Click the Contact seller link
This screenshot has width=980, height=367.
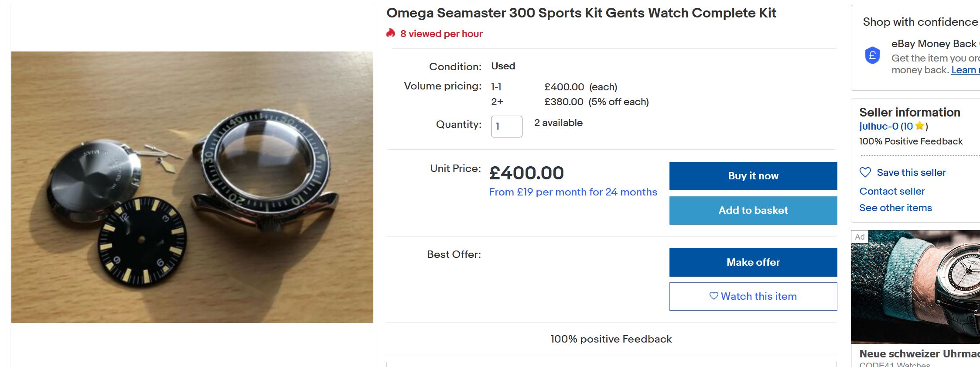pyautogui.click(x=892, y=191)
